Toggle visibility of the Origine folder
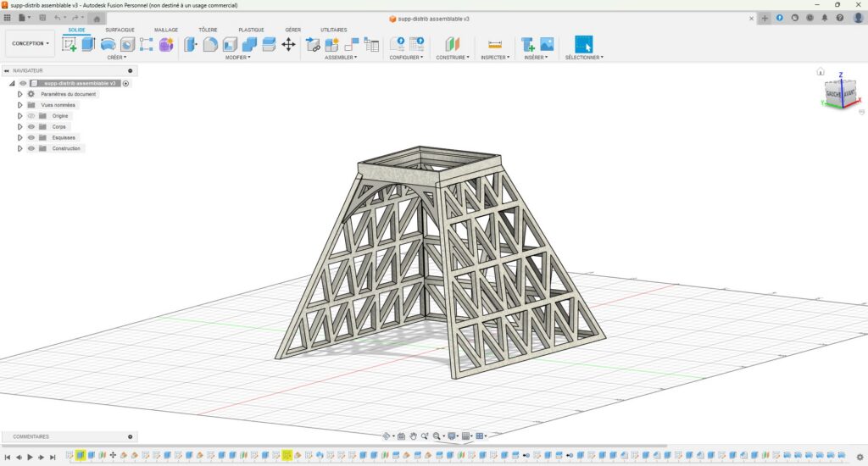Image resolution: width=868 pixels, height=466 pixels. click(x=31, y=116)
